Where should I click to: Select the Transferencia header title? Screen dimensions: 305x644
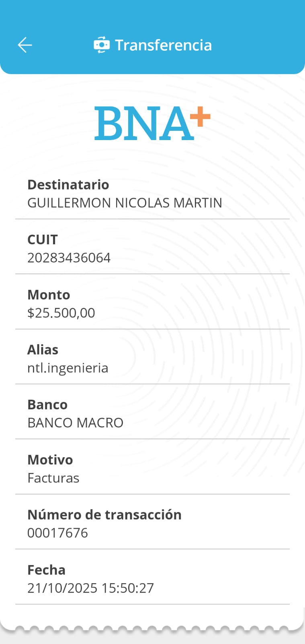pyautogui.click(x=163, y=45)
